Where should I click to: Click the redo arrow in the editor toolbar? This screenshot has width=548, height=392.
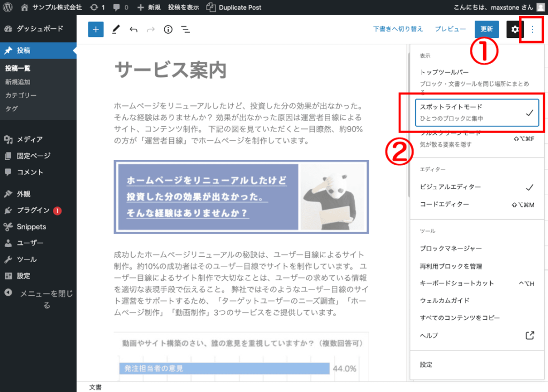[x=150, y=29]
